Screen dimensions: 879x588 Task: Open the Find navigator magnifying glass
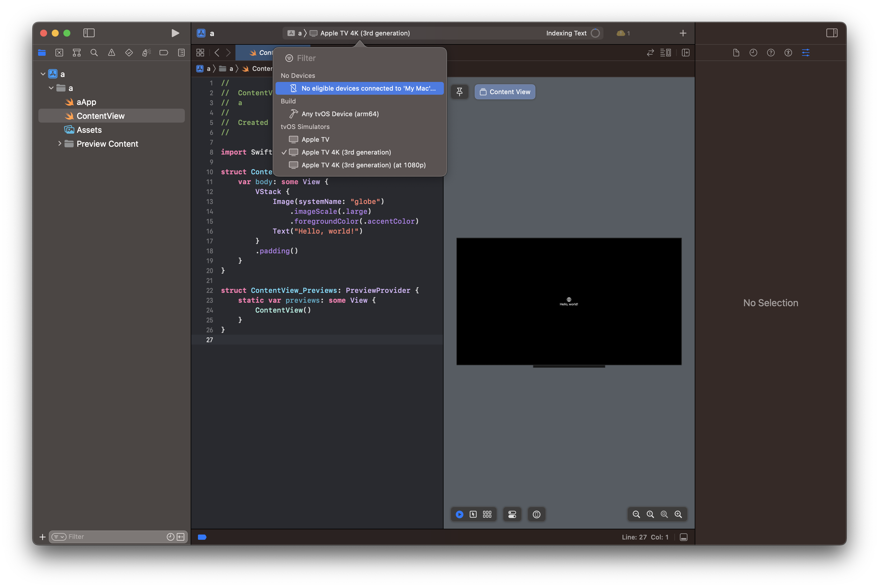tap(94, 53)
